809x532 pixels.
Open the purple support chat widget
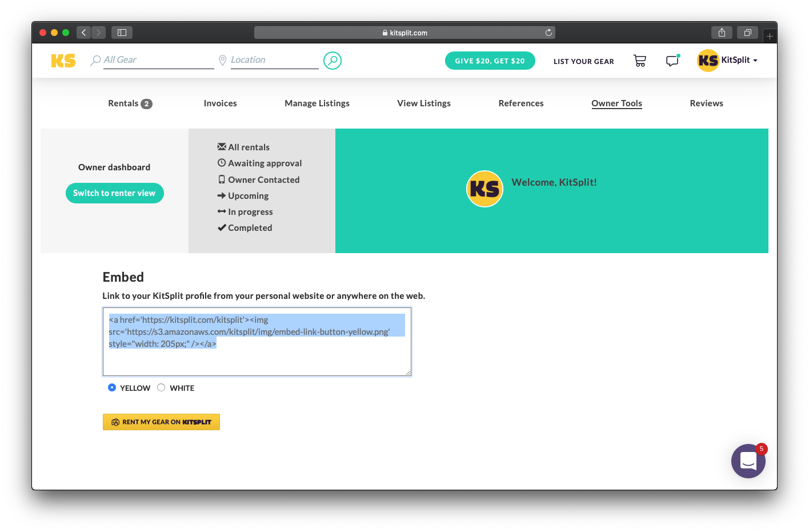[x=748, y=461]
